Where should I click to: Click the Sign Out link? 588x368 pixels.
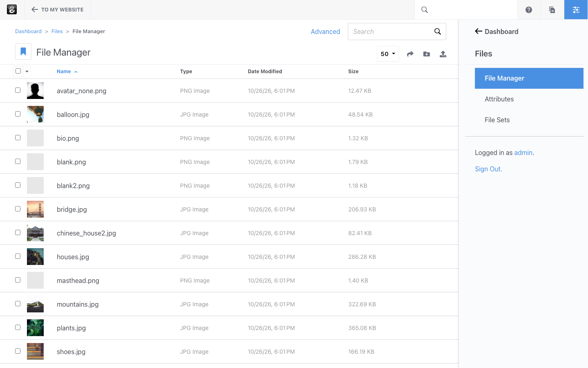pos(488,169)
